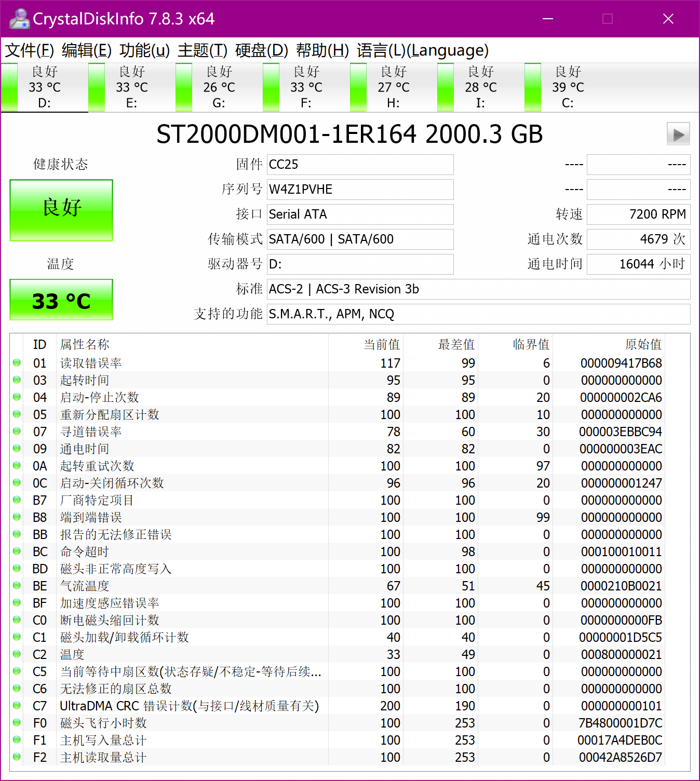Click the status dot for UltraDMA CRC 错误计数

(17, 705)
